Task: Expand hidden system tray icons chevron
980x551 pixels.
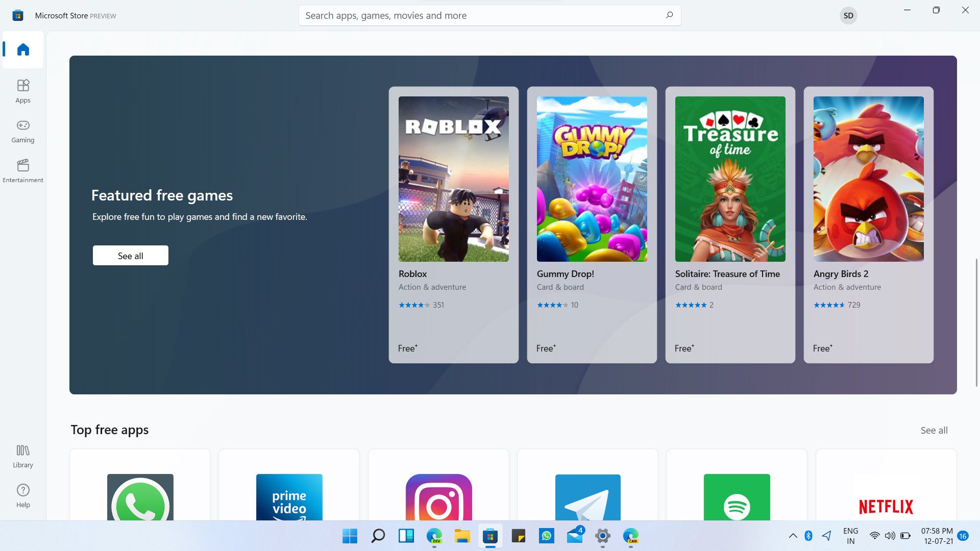Action: point(793,536)
